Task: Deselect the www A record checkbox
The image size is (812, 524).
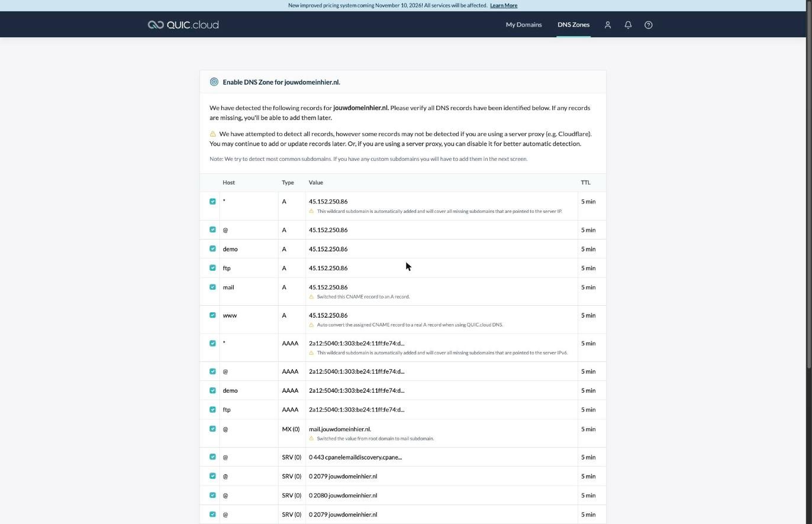Action: pyautogui.click(x=212, y=315)
